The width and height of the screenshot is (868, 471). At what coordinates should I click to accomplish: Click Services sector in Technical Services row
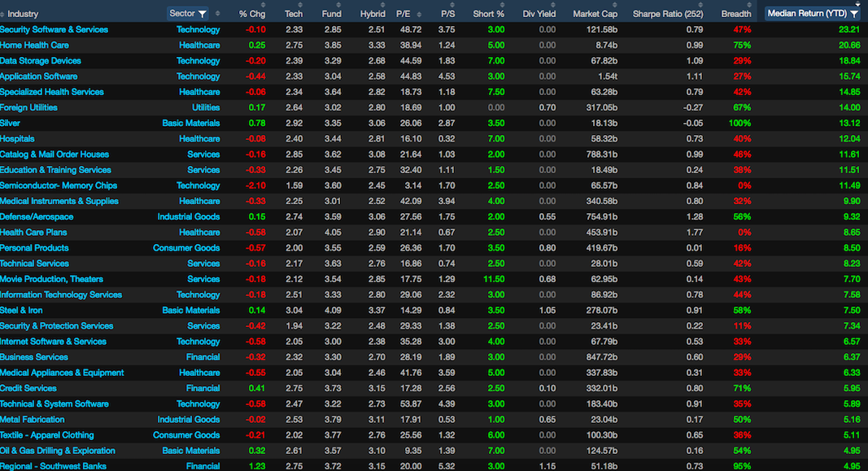pyautogui.click(x=203, y=264)
